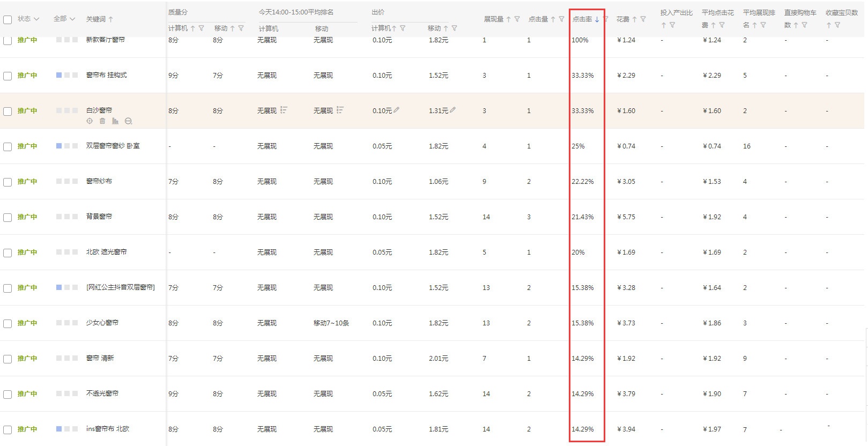Select checkbox for 窗帘纱布

point(8,182)
